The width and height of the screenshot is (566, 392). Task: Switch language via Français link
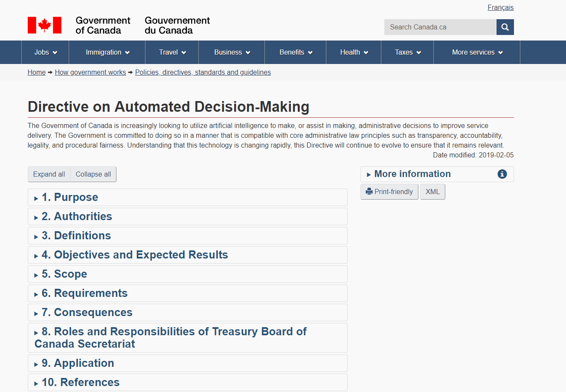tap(501, 7)
